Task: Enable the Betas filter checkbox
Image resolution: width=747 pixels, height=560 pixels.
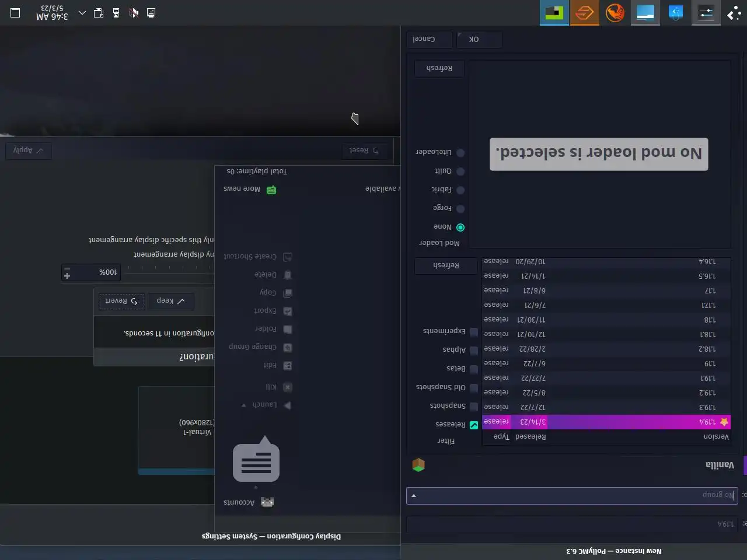Action: (x=474, y=369)
